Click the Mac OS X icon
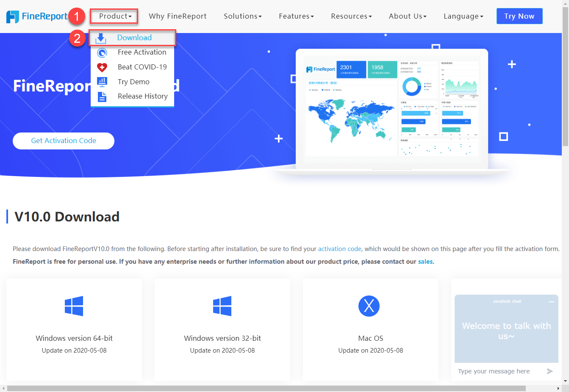This screenshot has height=392, width=569. coord(369,306)
